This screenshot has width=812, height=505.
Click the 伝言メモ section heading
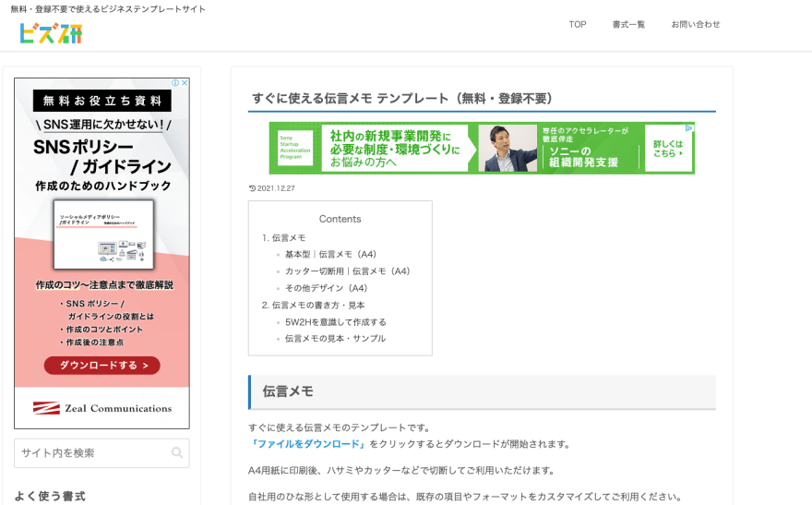tap(288, 391)
